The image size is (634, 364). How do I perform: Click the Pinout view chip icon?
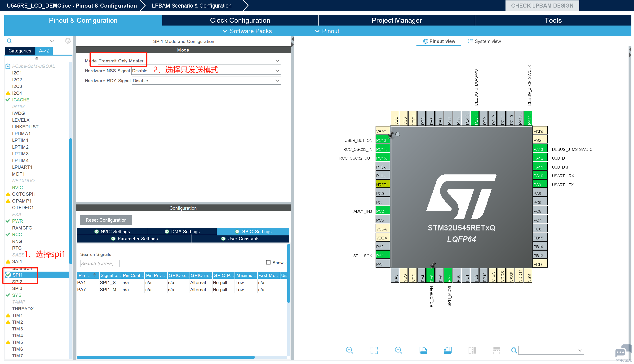(x=425, y=41)
